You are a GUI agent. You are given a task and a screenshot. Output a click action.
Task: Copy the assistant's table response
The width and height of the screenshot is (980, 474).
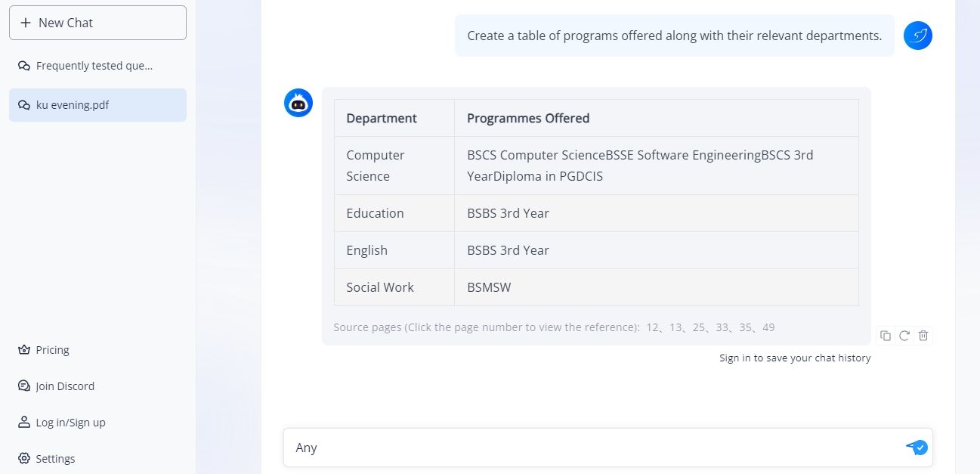point(886,335)
